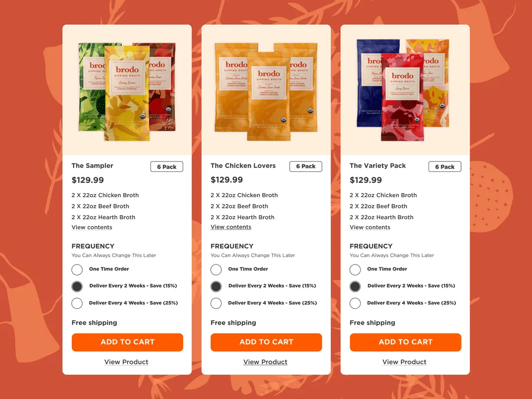The height and width of the screenshot is (399, 532).
Task: Click the 6 Pack badge on The Sampler
Action: [x=166, y=166]
